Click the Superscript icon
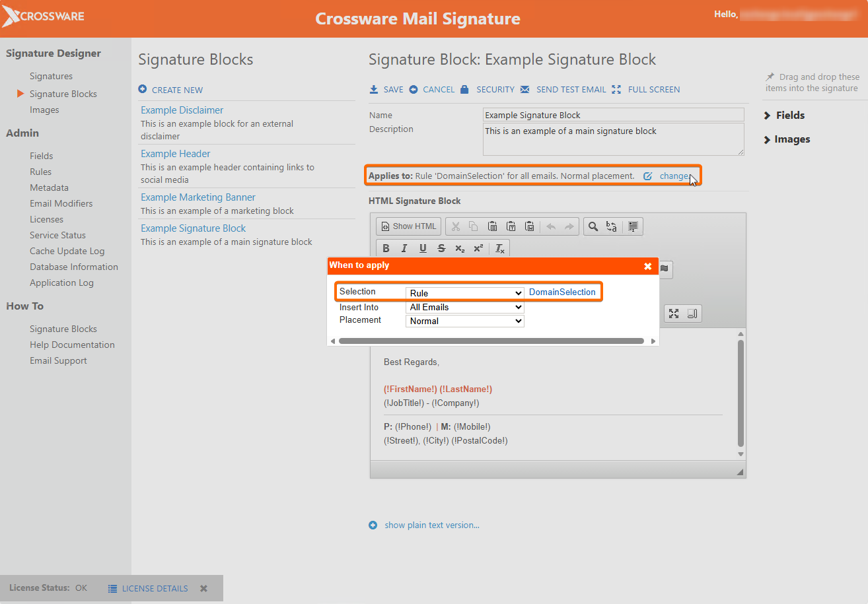Image resolution: width=868 pixels, height=604 pixels. coord(478,248)
